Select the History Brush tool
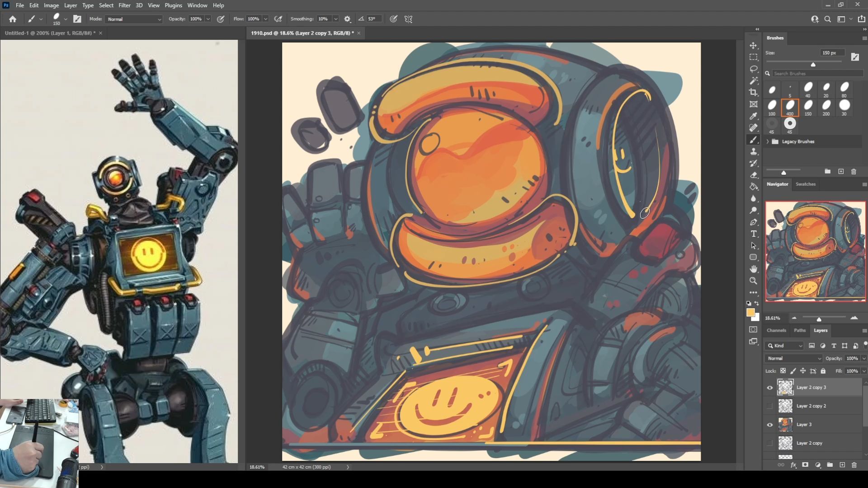Image resolution: width=868 pixels, height=488 pixels. (x=753, y=164)
